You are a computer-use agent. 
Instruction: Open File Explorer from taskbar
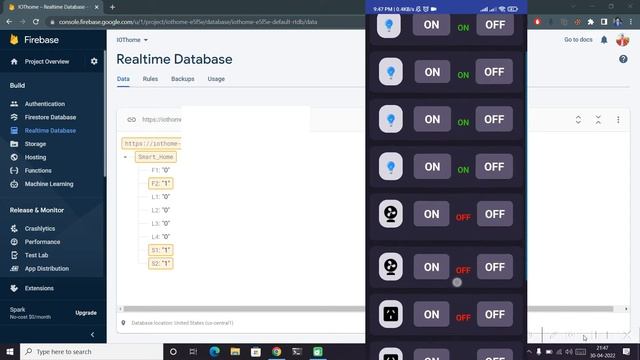tap(235, 351)
